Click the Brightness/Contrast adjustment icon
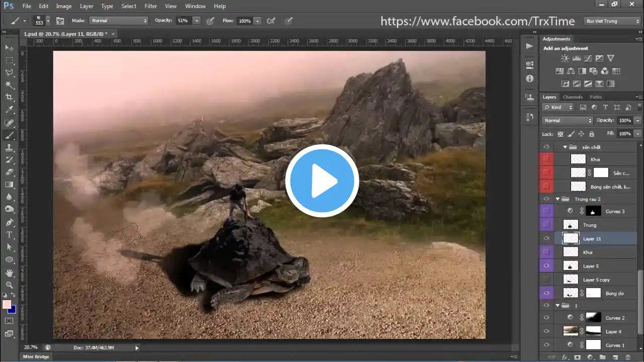 point(565,58)
